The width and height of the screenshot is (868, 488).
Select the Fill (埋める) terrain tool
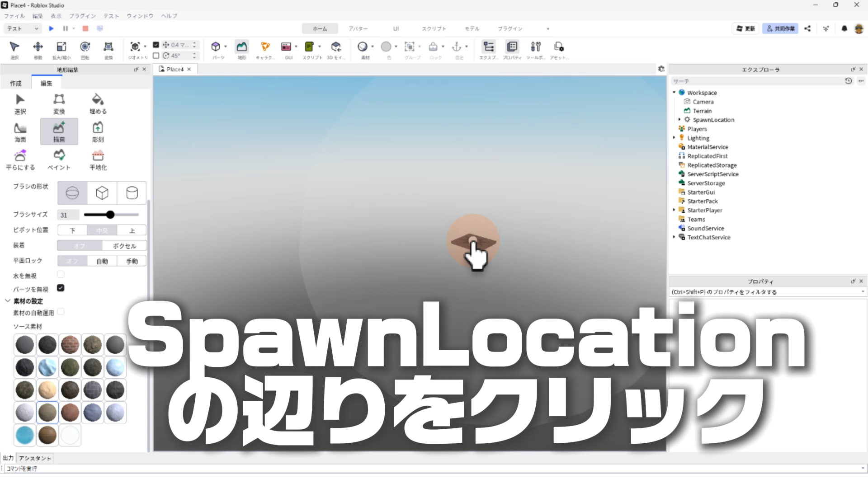coord(98,103)
